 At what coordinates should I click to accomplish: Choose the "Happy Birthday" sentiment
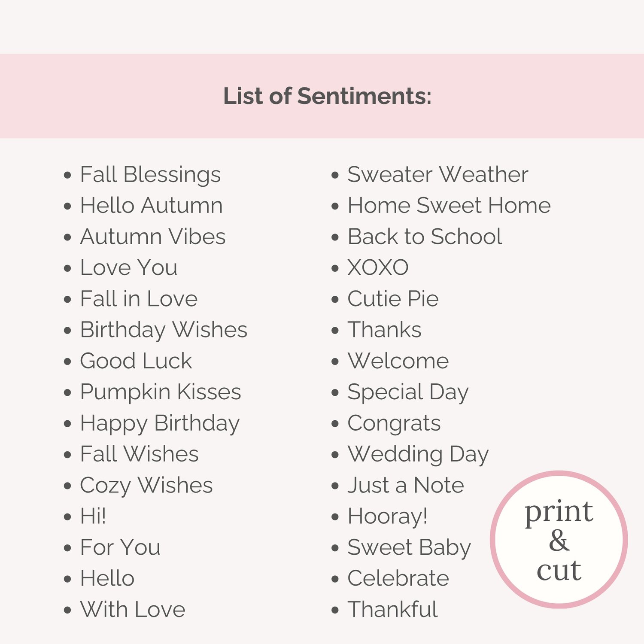(160, 423)
